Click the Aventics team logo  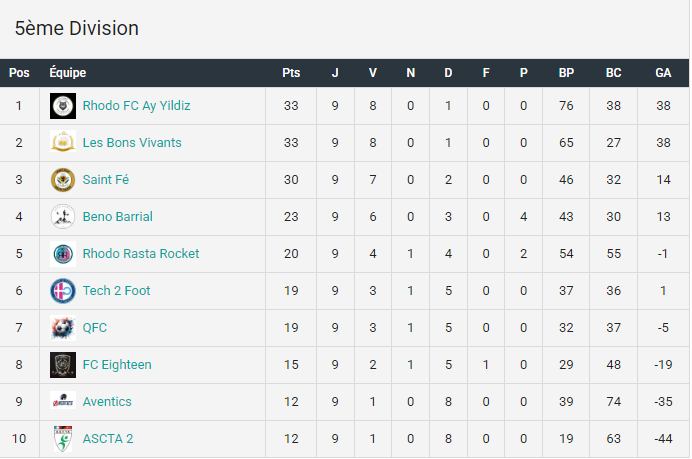coord(63,400)
